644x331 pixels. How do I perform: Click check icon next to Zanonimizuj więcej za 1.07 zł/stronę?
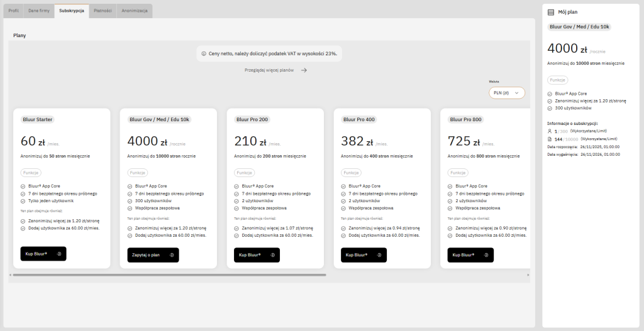236,228
